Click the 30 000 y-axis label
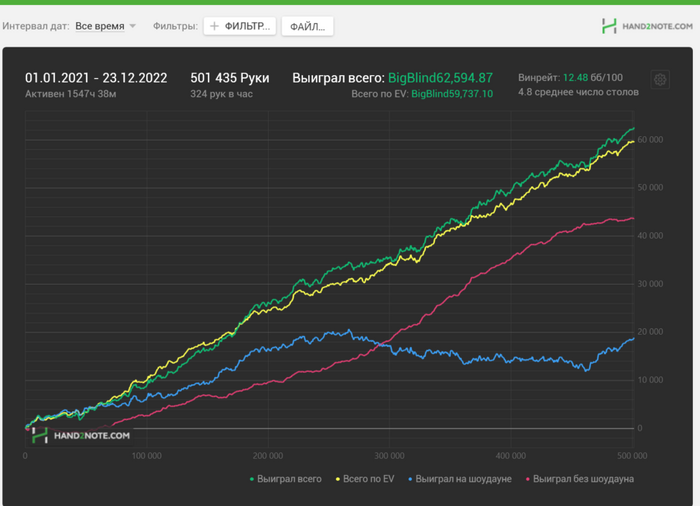This screenshot has height=506, width=700. pyautogui.click(x=650, y=284)
